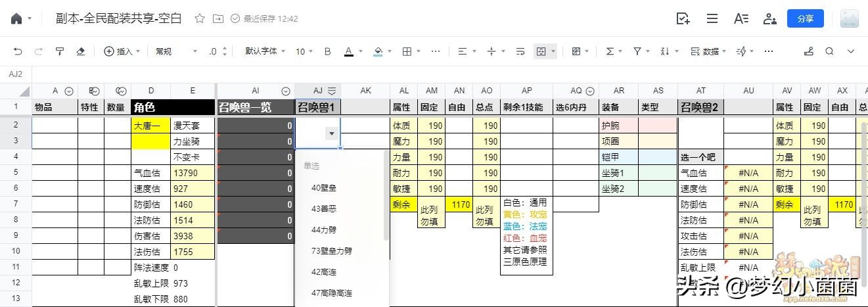
Task: Click the sum (Σ) function icon
Action: pos(610,51)
